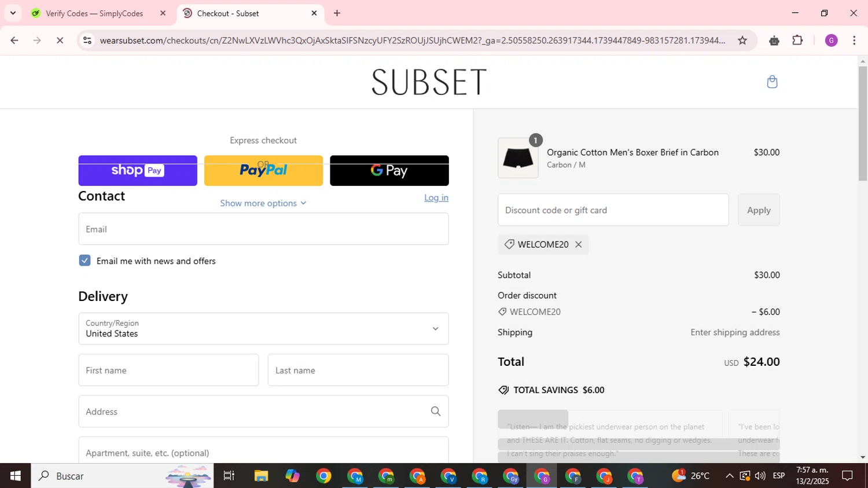This screenshot has height=488, width=868.
Task: Click Enter shipping address text
Action: (x=735, y=332)
